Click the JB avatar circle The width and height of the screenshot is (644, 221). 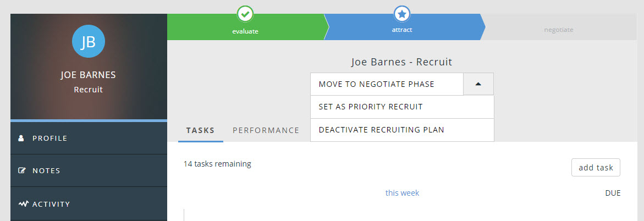(x=89, y=41)
